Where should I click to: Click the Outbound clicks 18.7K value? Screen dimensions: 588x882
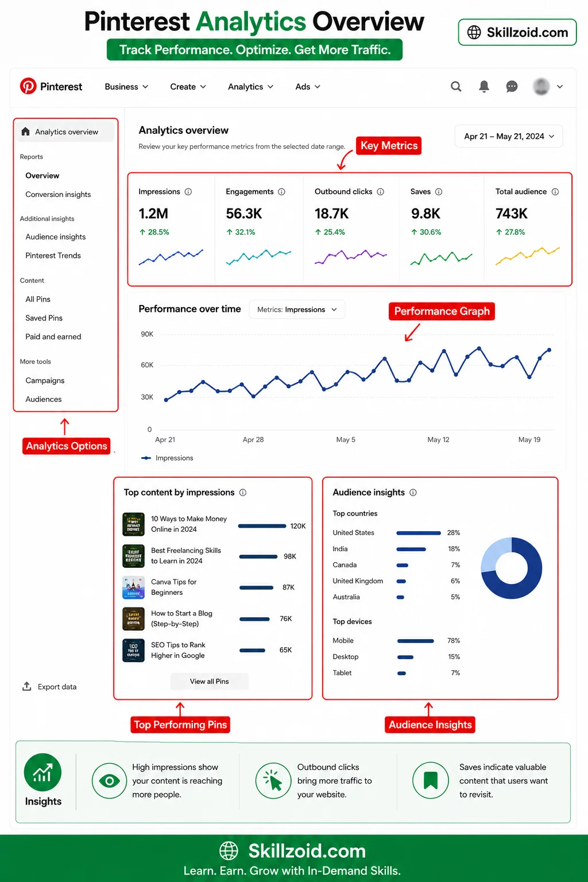pyautogui.click(x=332, y=214)
